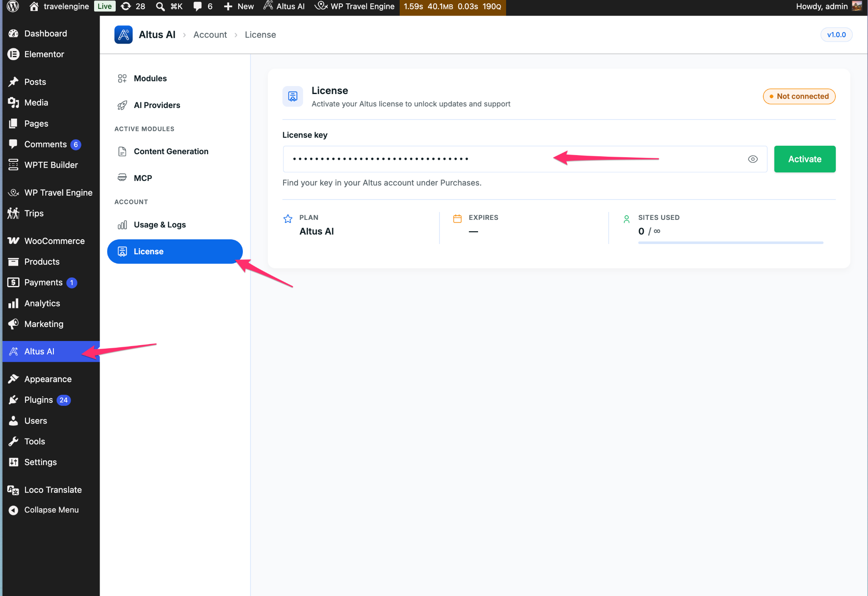Go to the Modules section
868x596 pixels.
175,78
